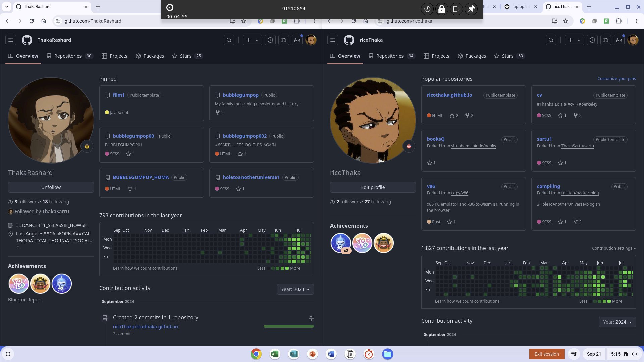Click the green commits progress bar
Image resolution: width=644 pixels, height=362 pixels.
click(x=289, y=326)
